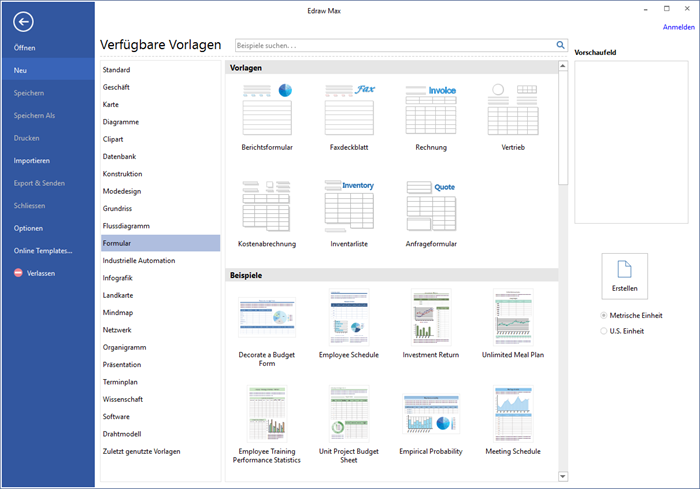Image resolution: width=700 pixels, height=489 pixels.
Task: Click the back arrow circle icon
Action: [x=23, y=21]
